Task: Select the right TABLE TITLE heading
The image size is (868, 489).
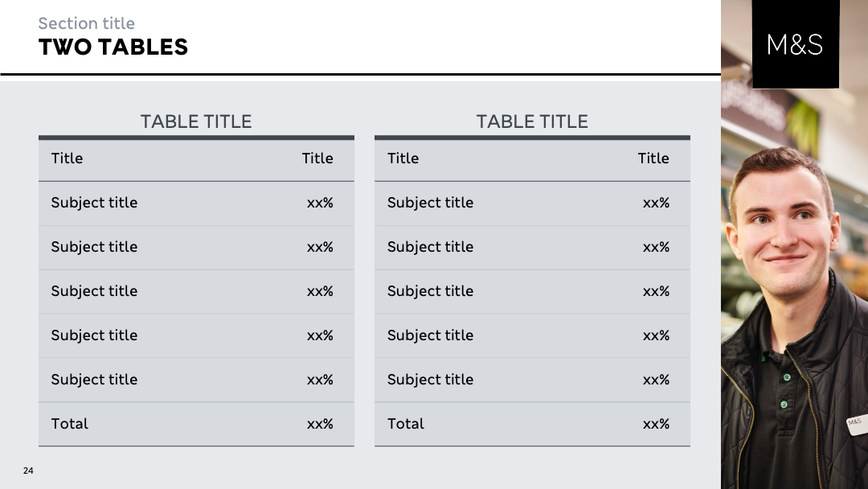Action: [532, 121]
